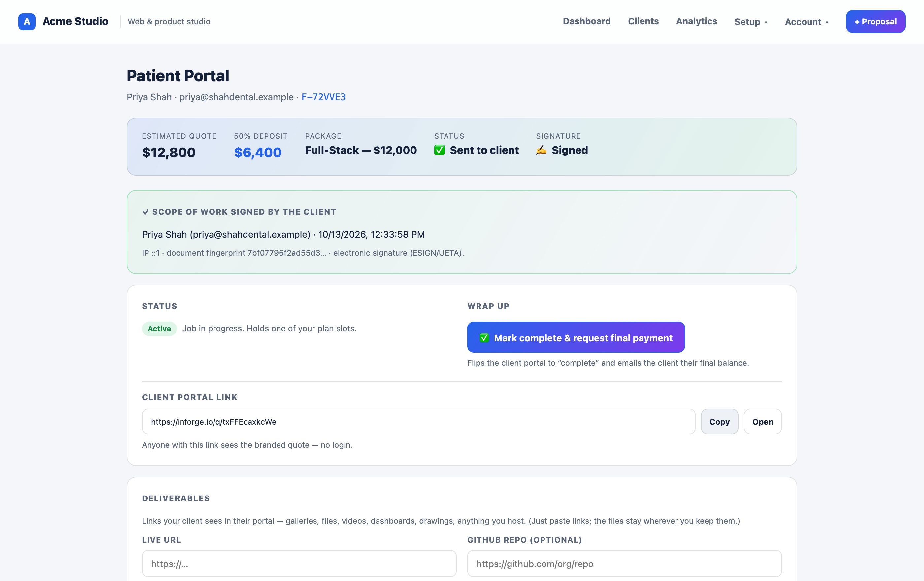Expand the Setup dropdown arrow
Viewport: 924px width, 581px height.
coord(766,23)
